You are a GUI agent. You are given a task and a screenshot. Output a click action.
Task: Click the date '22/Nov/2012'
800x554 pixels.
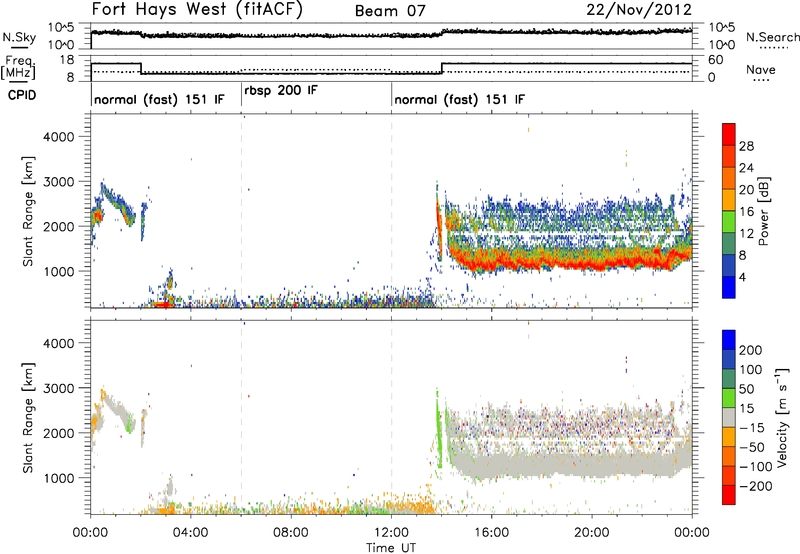[x=639, y=10]
